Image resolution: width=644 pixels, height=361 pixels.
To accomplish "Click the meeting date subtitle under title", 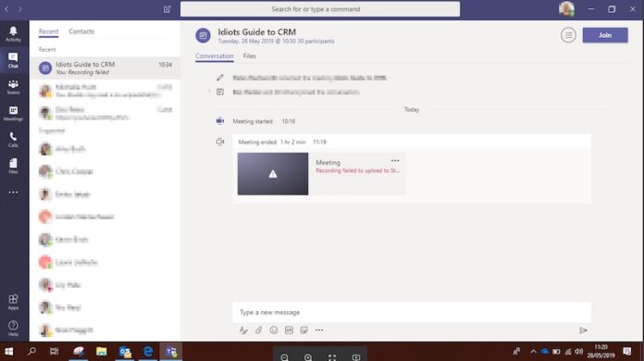I will 276,42.
